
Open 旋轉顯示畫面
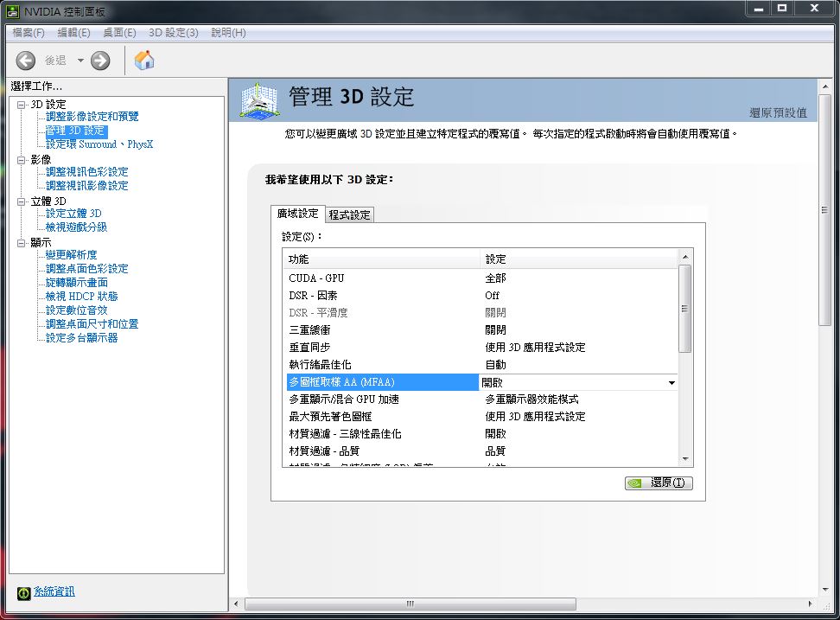77,283
